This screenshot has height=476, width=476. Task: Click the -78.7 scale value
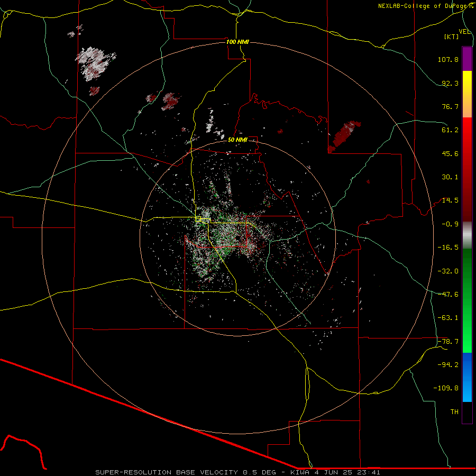pyautogui.click(x=448, y=342)
